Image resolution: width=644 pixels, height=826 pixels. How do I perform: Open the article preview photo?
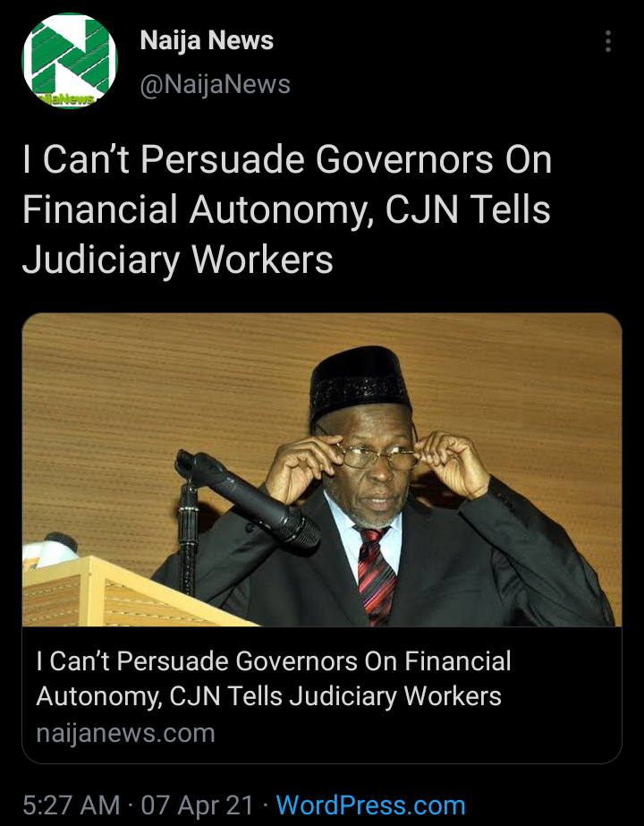[322, 469]
